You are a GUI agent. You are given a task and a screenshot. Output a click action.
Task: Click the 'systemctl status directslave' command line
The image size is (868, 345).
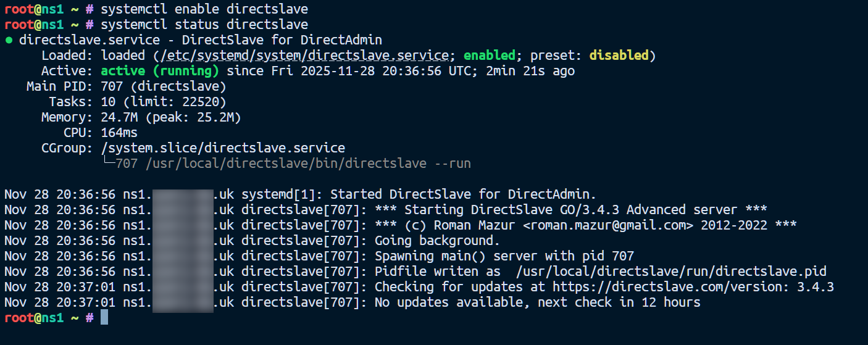pyautogui.click(x=204, y=25)
